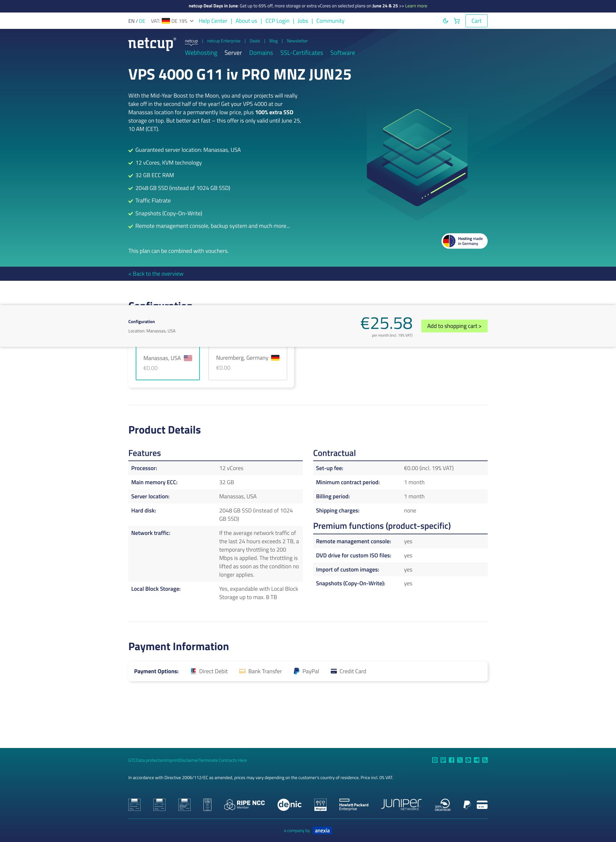
Task: Click the PayPal icon in footer
Action: click(x=466, y=805)
